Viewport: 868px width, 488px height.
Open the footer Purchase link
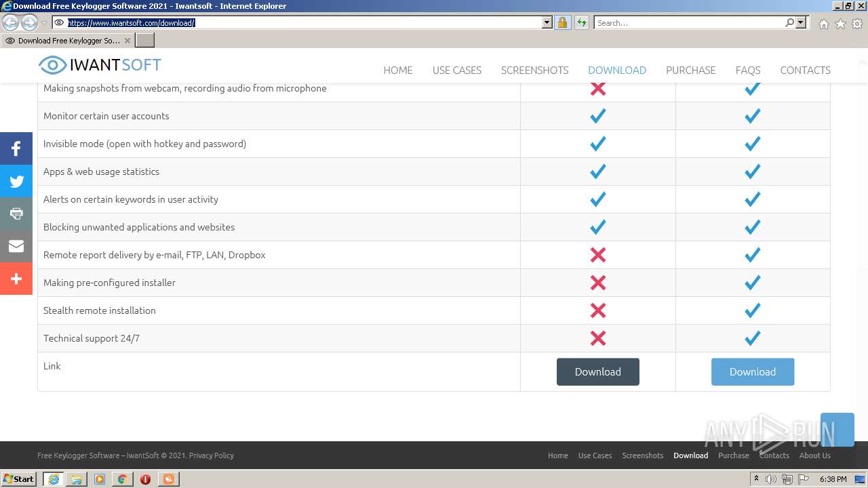(734, 455)
